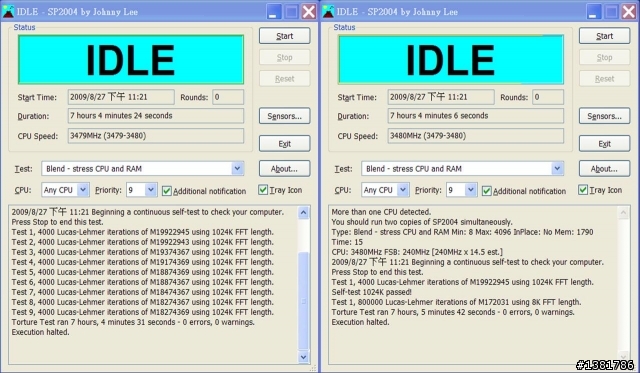Click 'Torture Test ran 7 hours, 5 minutes' line
Viewport: 640px width, 373px height.
453,312
